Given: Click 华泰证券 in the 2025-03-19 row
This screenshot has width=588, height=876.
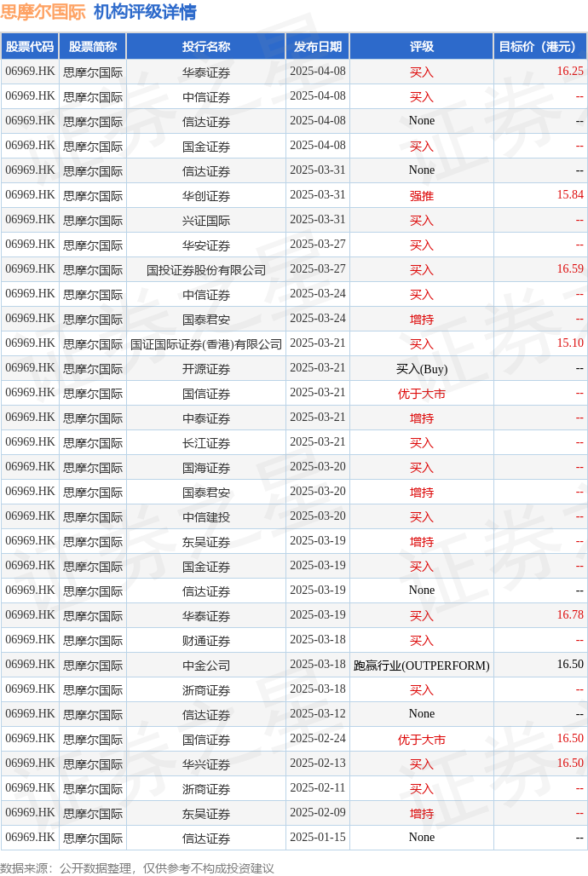Looking at the screenshot, I should point(205,615).
